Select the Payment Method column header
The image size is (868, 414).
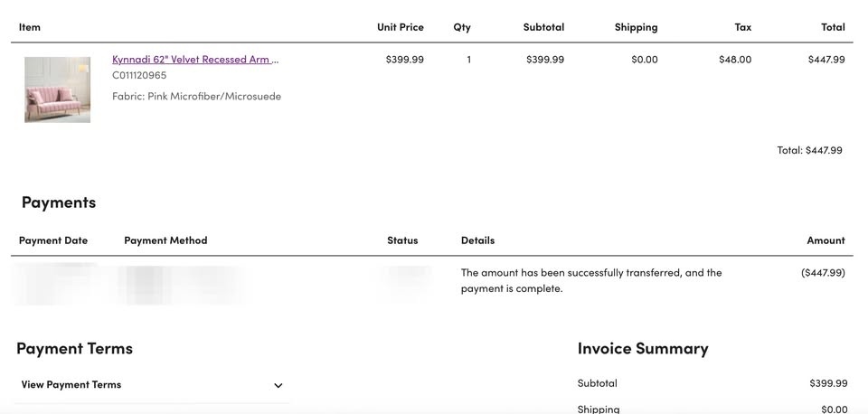[x=165, y=240]
